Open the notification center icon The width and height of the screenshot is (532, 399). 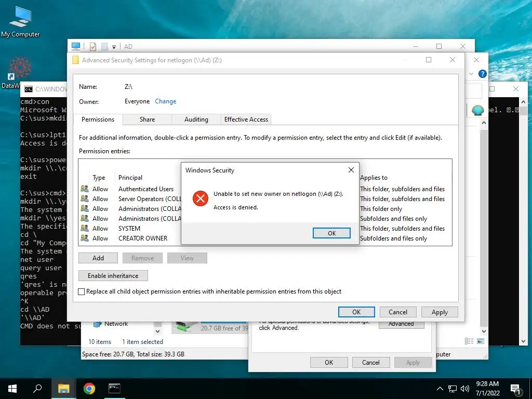516,389
